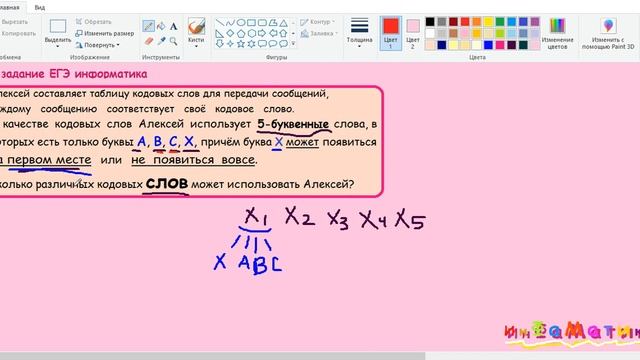
Task: Choose the Up arrow shape
Action: coord(283,33)
